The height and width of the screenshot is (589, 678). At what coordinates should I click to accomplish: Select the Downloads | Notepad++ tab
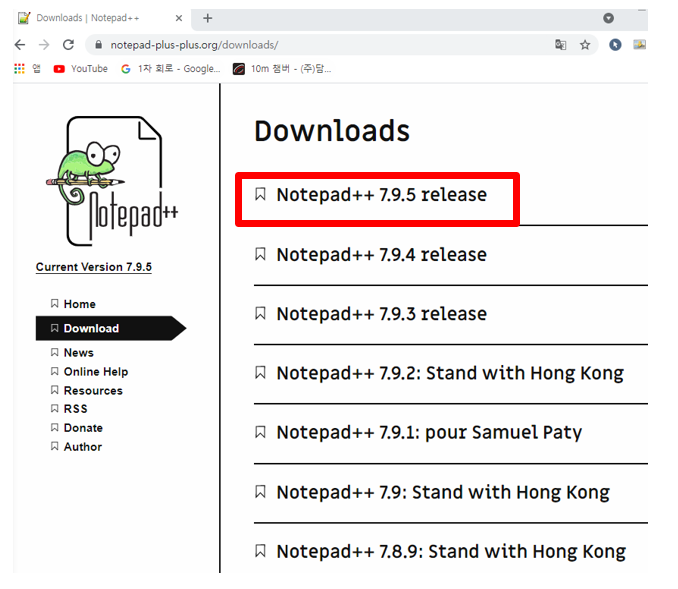[100, 18]
